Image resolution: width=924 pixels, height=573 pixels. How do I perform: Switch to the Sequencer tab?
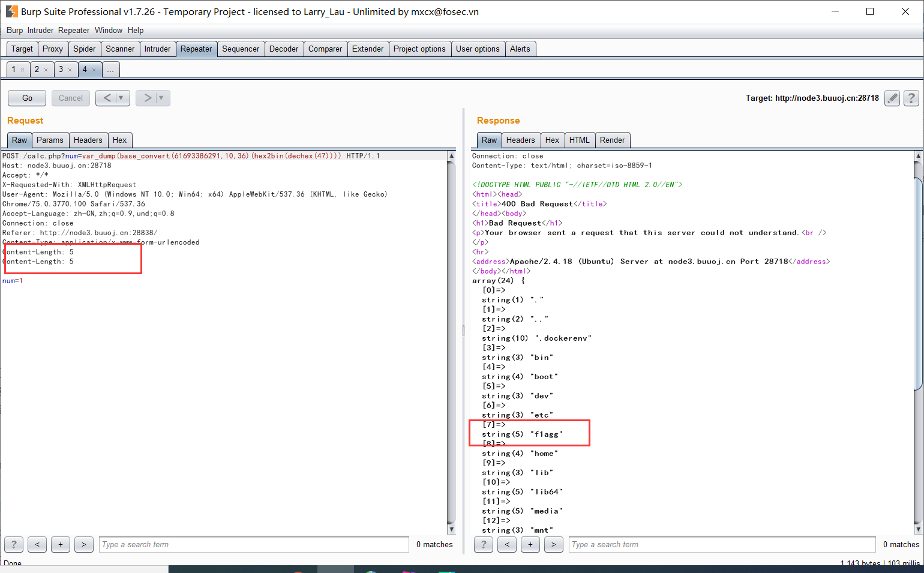coord(241,49)
